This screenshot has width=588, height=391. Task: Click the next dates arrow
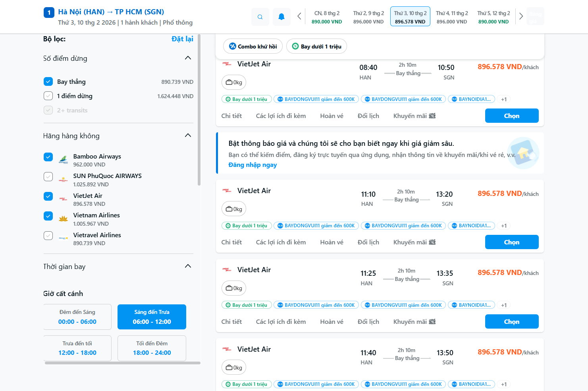point(521,16)
